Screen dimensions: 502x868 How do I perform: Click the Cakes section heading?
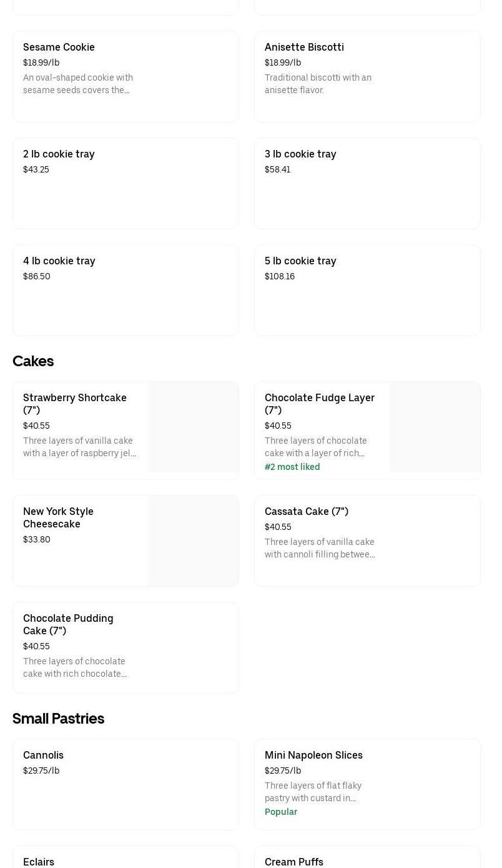coord(33,361)
